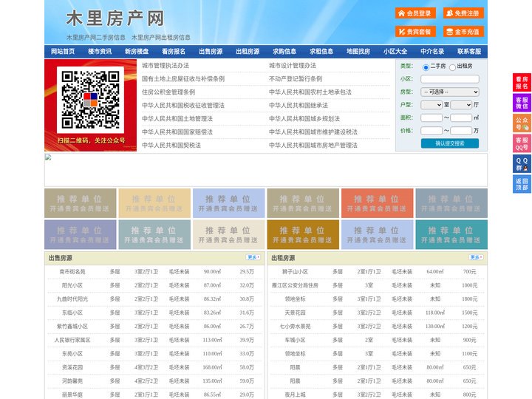Viewport: 532px width, 399px height.
Task: Open the 室 room count dropdown
Action: (432, 105)
